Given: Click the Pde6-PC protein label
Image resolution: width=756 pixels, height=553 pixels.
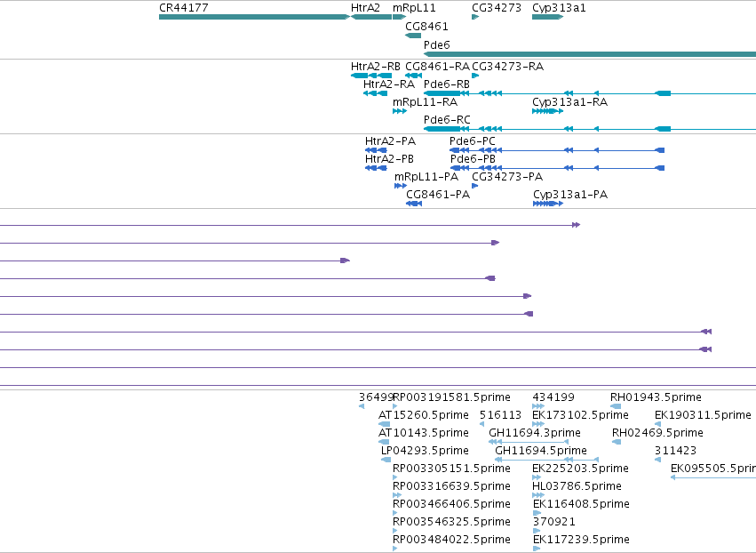Looking at the screenshot, I should click(472, 141).
